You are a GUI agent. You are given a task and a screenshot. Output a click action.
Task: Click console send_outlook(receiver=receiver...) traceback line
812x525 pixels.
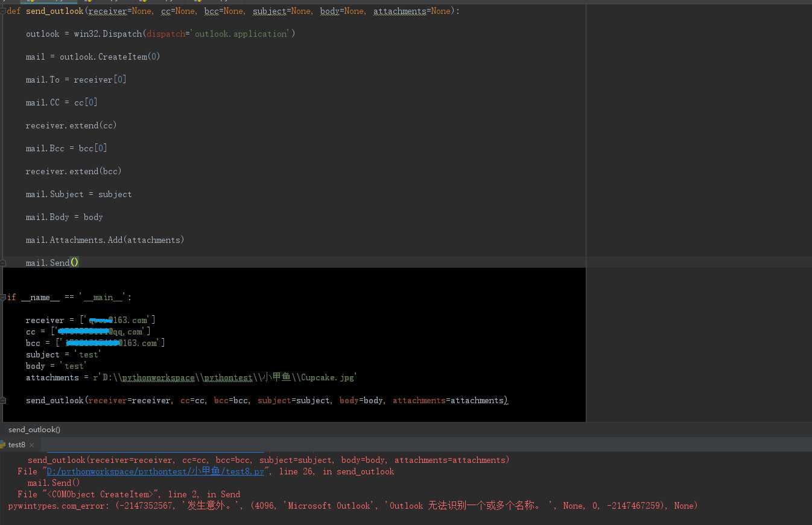[x=268, y=460]
